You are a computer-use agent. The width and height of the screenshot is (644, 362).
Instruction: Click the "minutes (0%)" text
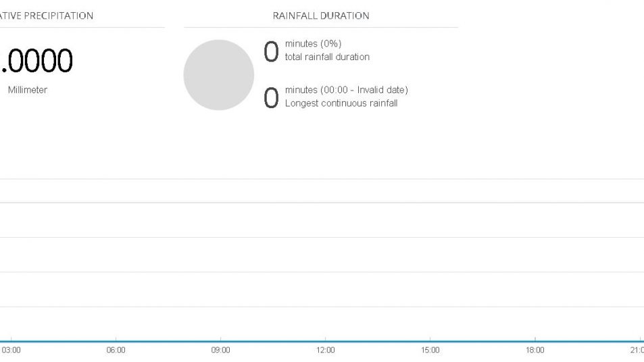pyautogui.click(x=313, y=44)
